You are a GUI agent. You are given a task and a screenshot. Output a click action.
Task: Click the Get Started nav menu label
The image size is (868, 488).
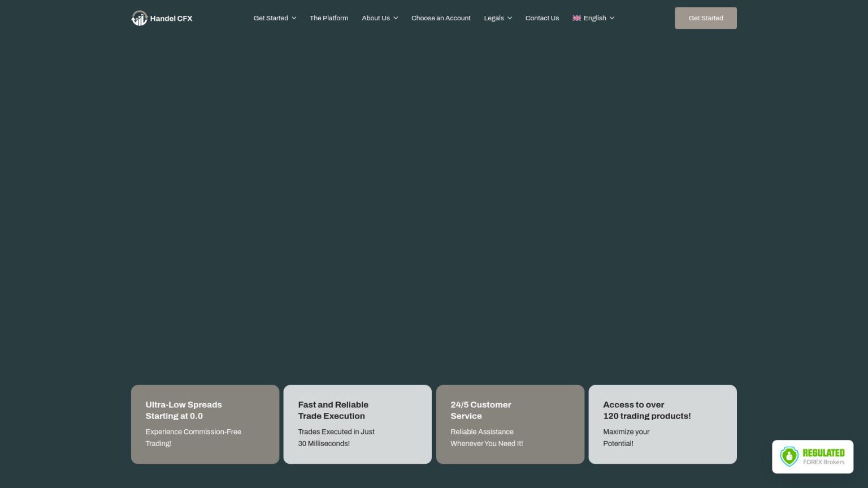point(271,18)
